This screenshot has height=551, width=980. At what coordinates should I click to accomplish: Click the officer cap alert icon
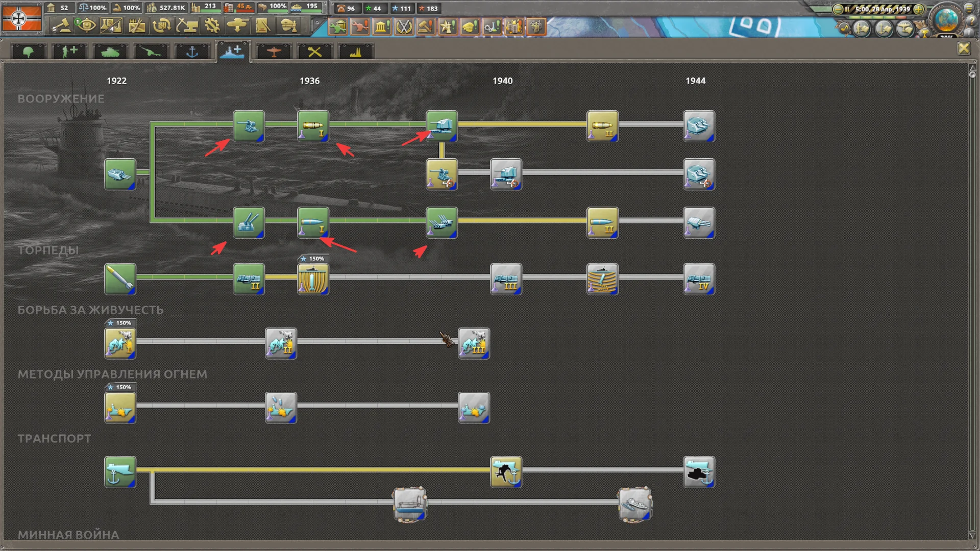click(x=470, y=26)
